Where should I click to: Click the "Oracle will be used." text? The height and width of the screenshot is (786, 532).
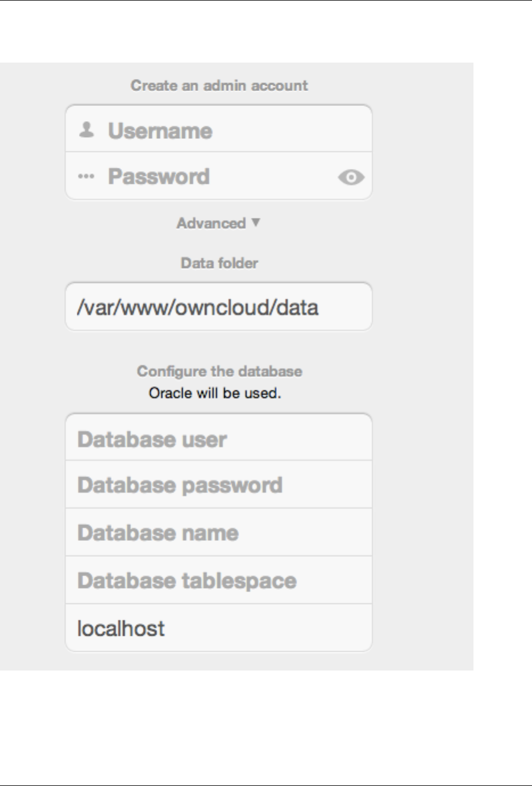coord(215,393)
